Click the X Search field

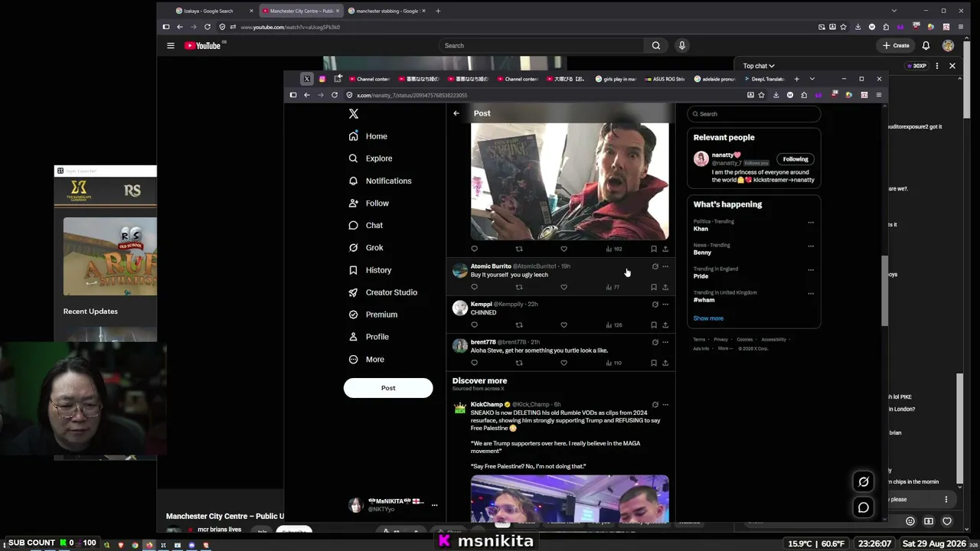pyautogui.click(x=754, y=114)
